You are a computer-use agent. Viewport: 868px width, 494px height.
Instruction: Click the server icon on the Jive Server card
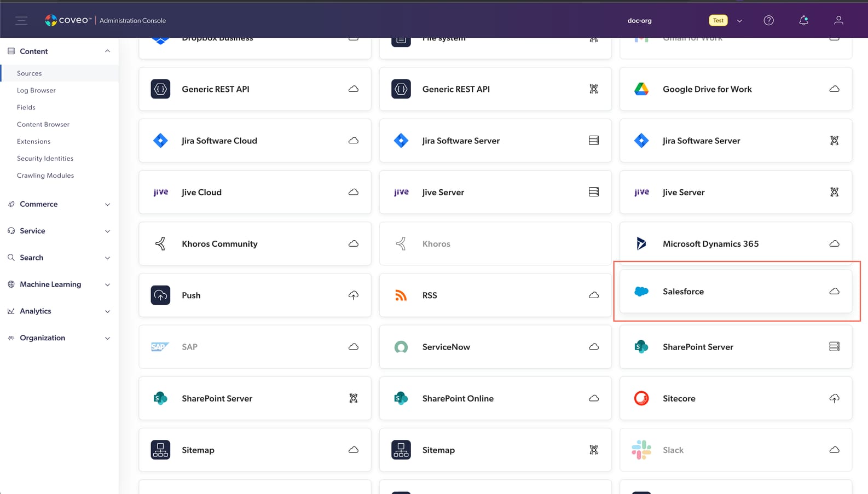pos(594,192)
